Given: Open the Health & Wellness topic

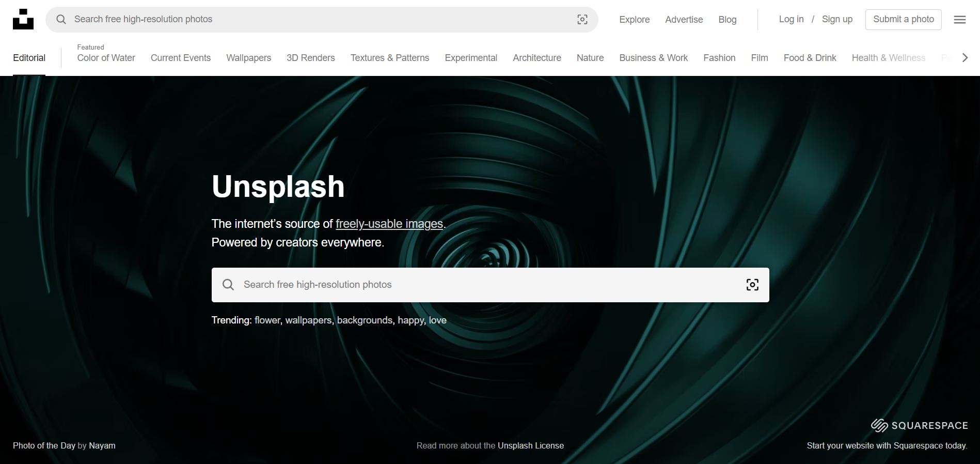Looking at the screenshot, I should coord(888,58).
